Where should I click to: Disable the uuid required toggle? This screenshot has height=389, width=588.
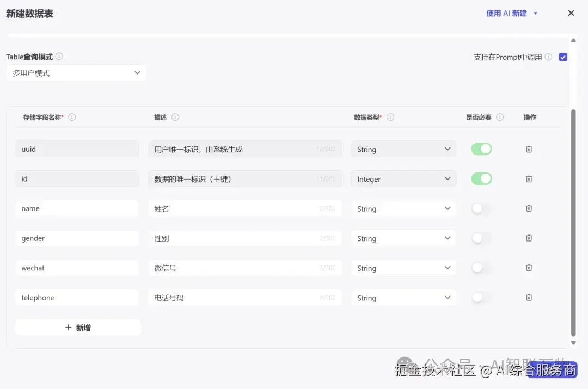pyautogui.click(x=481, y=149)
